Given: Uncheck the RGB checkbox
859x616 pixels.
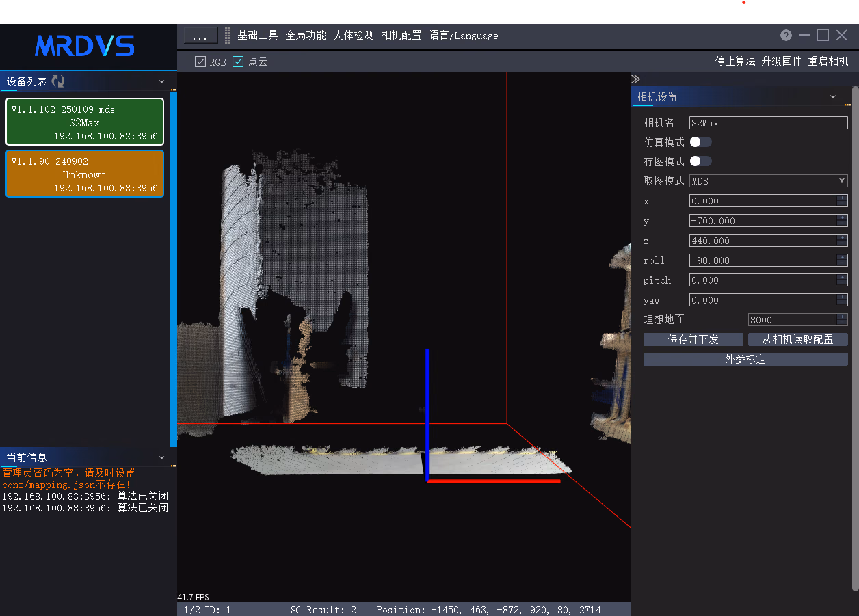Looking at the screenshot, I should coord(200,62).
